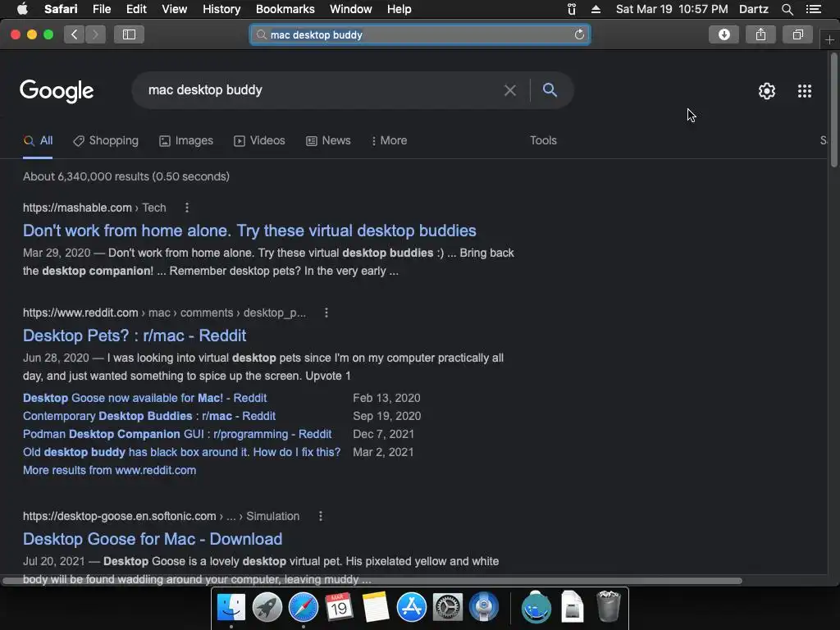Open "Podman Desktop Companion GUI" link

177,435
